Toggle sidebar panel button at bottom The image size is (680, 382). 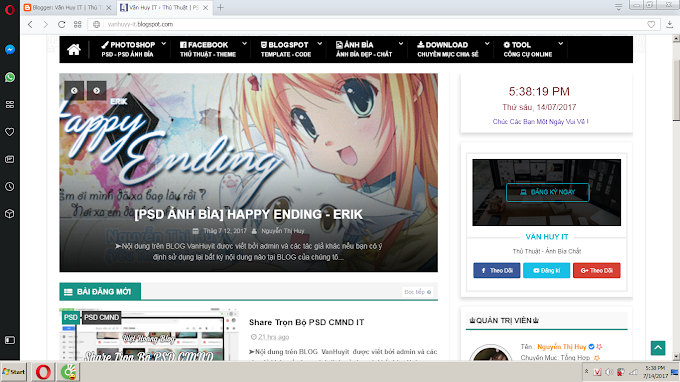(10, 340)
